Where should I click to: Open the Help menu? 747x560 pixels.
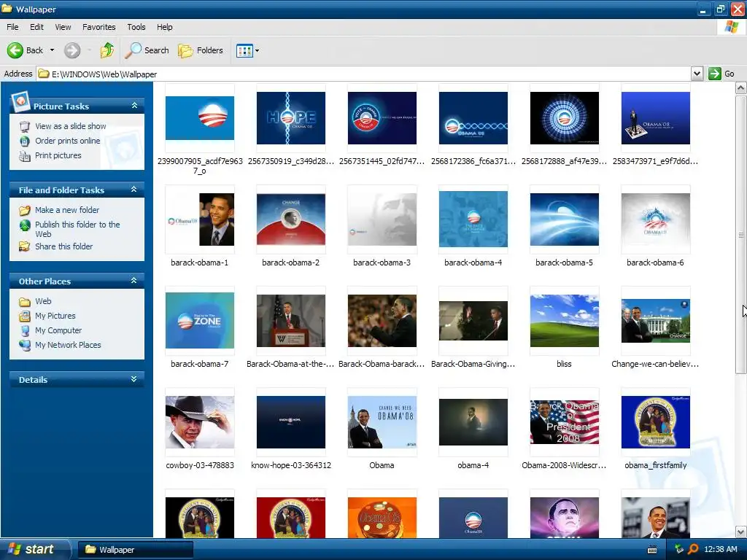point(165,27)
